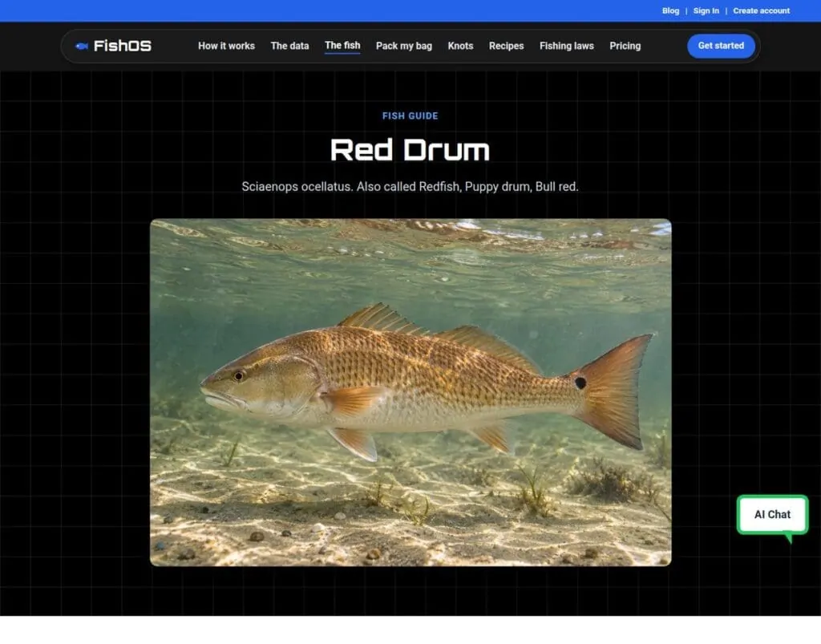The image size is (821, 644).
Task: Click the FishOS fish logo icon
Action: tap(81, 46)
